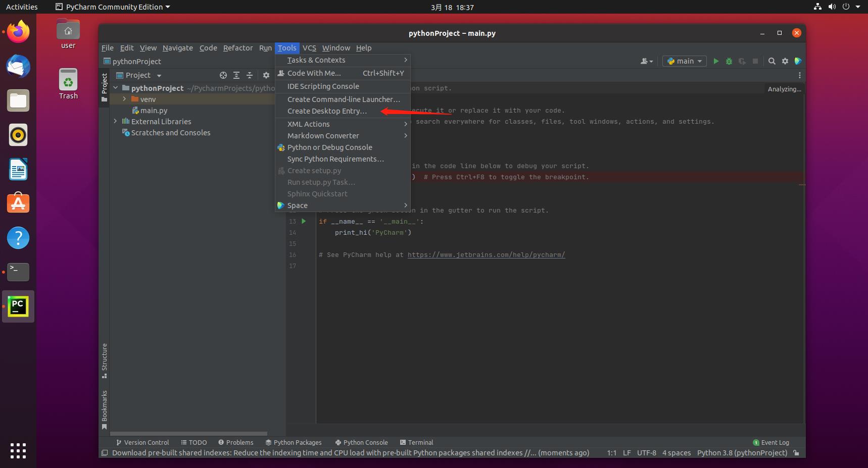The image size is (868, 468).
Task: Open the Navigate menu
Action: click(178, 48)
